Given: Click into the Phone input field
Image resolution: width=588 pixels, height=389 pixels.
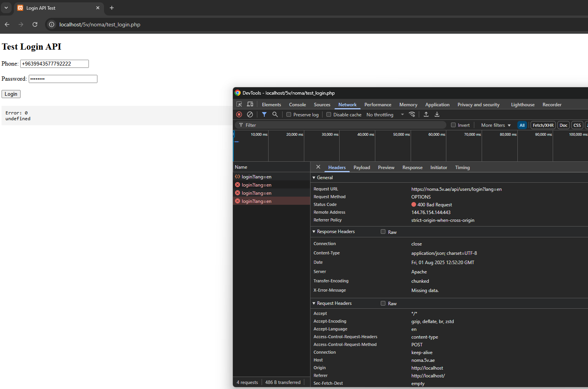Looking at the screenshot, I should [54, 64].
